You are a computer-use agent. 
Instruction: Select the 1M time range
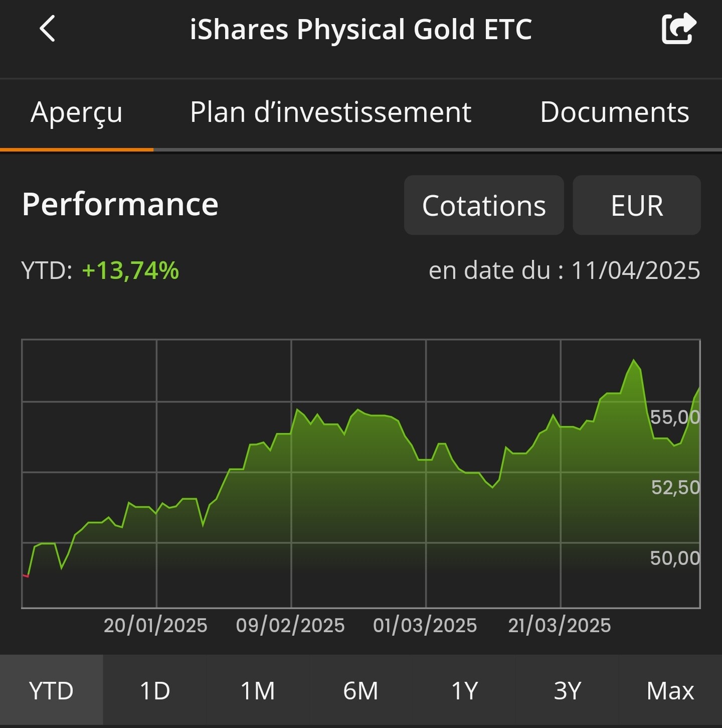[258, 690]
